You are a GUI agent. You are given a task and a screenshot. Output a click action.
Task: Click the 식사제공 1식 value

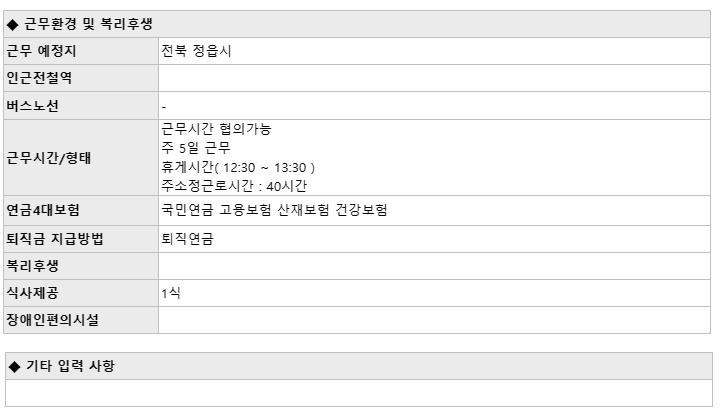(x=171, y=293)
